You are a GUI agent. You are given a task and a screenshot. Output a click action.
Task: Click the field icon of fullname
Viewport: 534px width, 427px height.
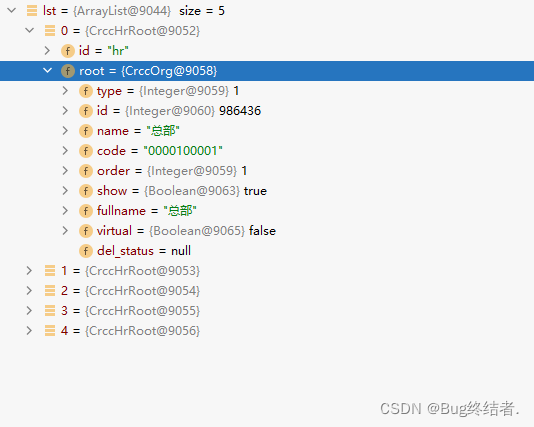point(86,211)
